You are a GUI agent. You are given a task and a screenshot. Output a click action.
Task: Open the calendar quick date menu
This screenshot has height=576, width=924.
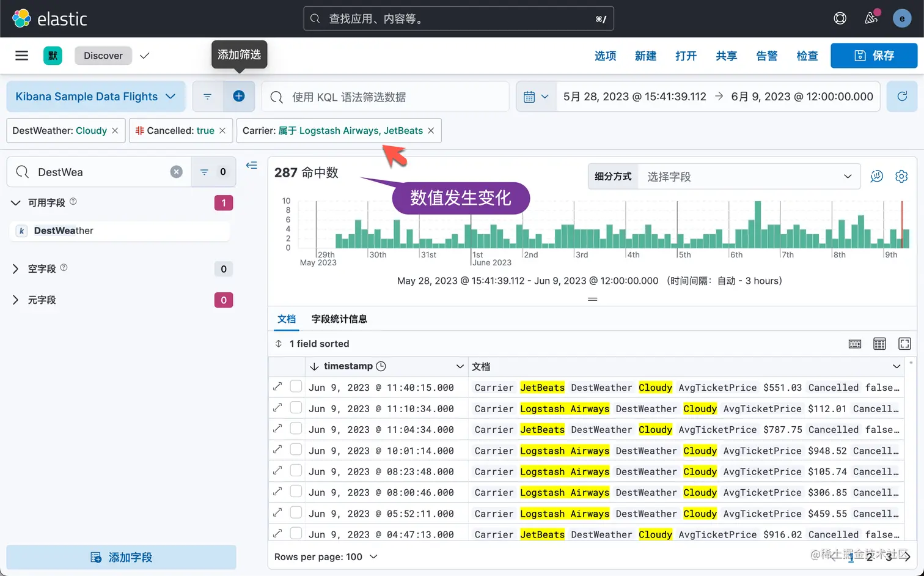point(536,97)
